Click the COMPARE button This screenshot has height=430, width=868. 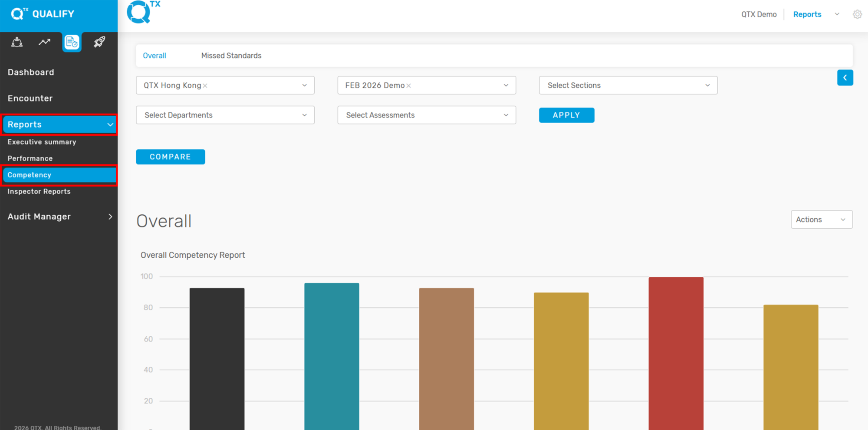point(171,157)
